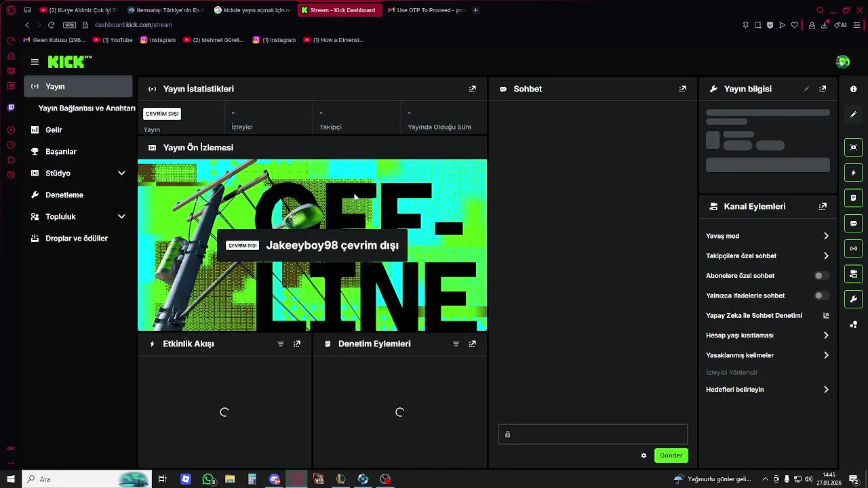
Task: Switch to the İtemsatış browser tab
Action: pos(165,10)
